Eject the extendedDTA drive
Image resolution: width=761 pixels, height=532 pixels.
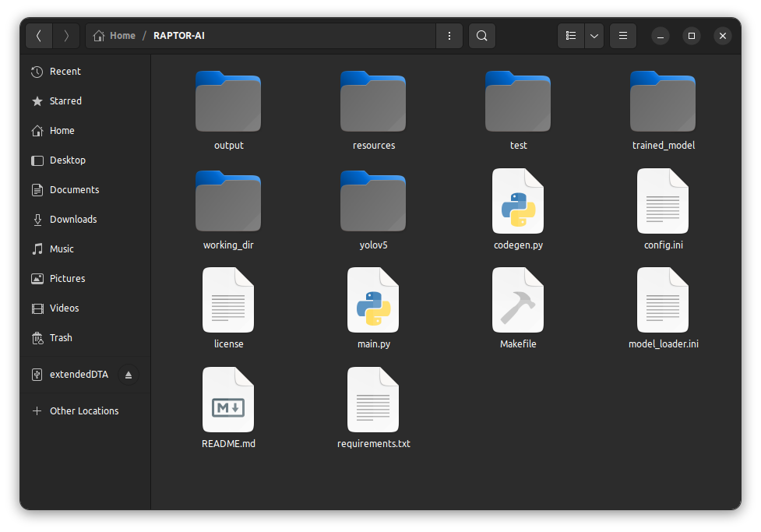click(129, 375)
